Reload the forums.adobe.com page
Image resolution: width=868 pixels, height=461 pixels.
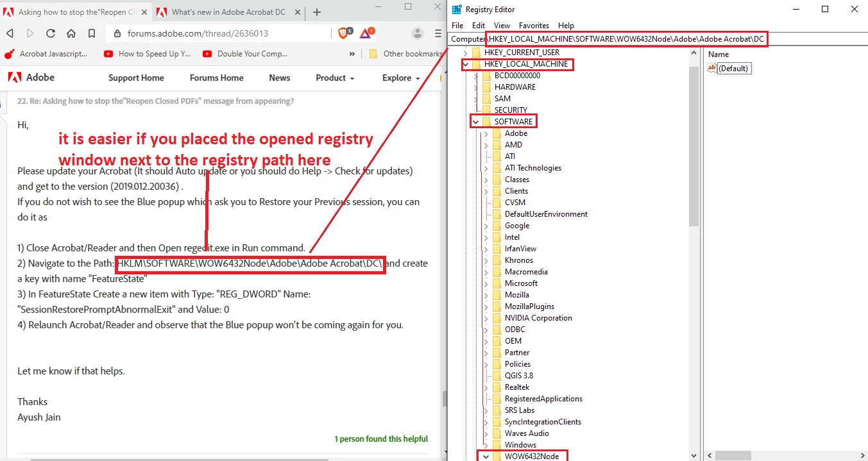click(51, 33)
